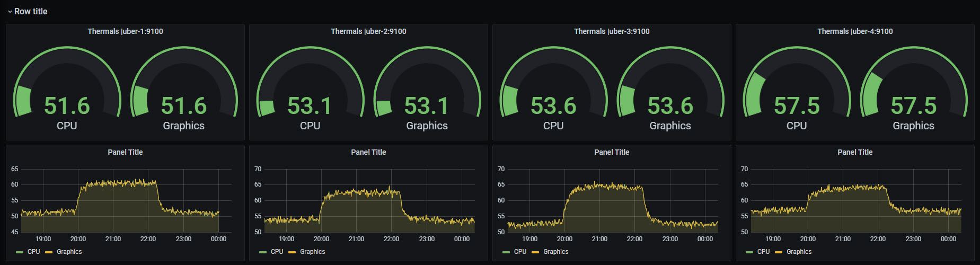Toggle Graphics series in second graph legend
Viewport: 980px width, 265px height.
[312, 252]
